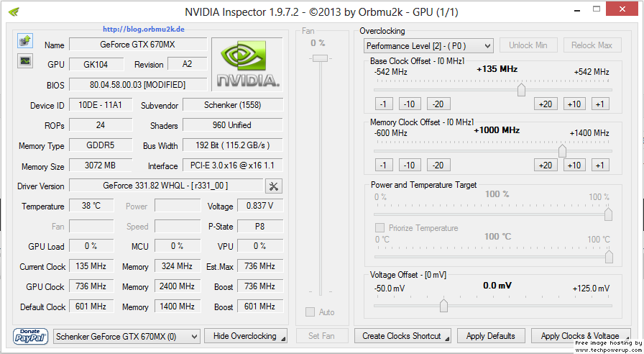Click the Revision field A2

(x=188, y=64)
